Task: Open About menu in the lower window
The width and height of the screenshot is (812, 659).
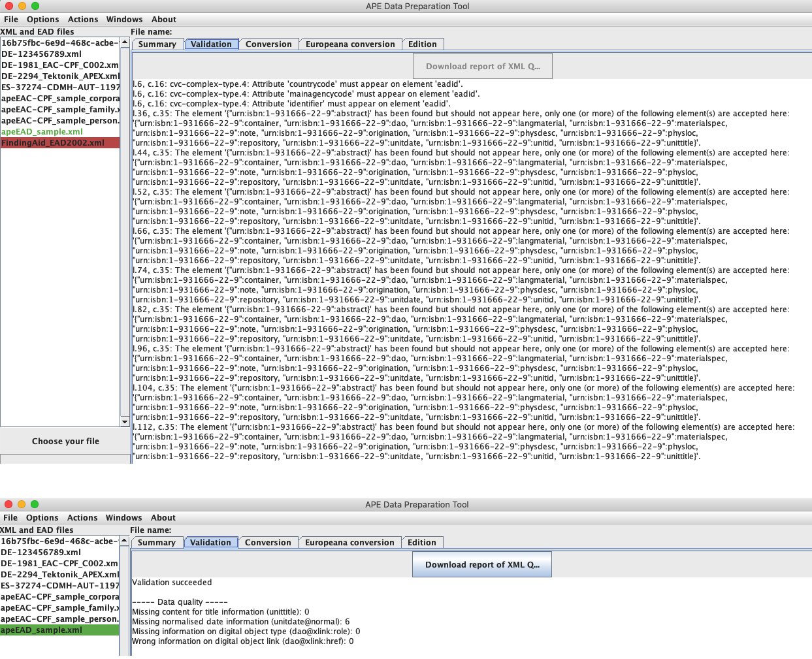Action: coord(163,518)
